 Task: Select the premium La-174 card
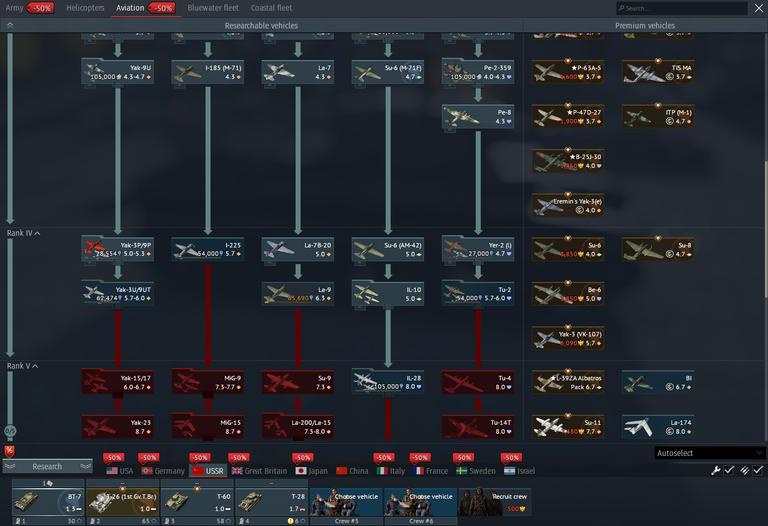658,427
